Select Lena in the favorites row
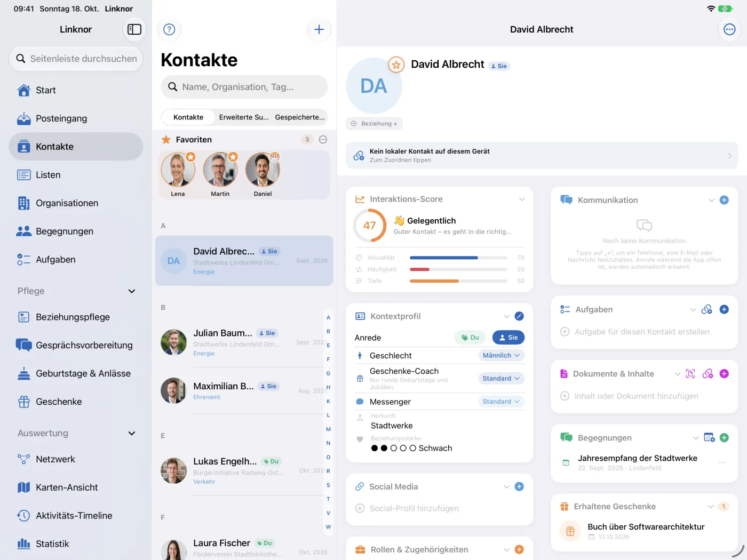Image resolution: width=747 pixels, height=560 pixels. click(x=178, y=174)
